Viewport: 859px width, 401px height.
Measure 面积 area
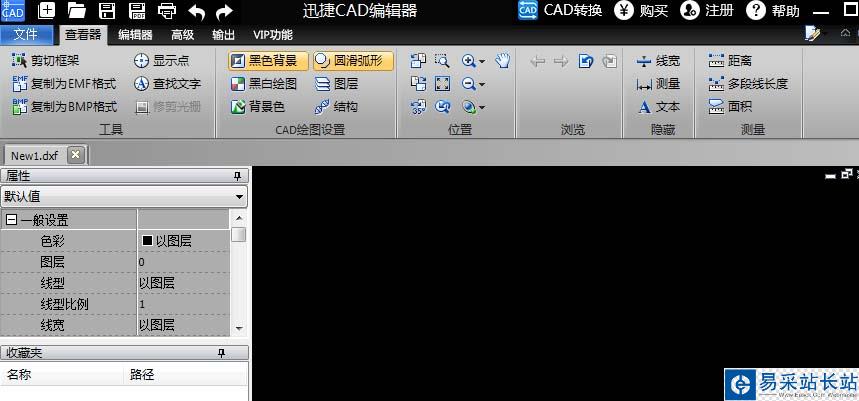pos(730,106)
